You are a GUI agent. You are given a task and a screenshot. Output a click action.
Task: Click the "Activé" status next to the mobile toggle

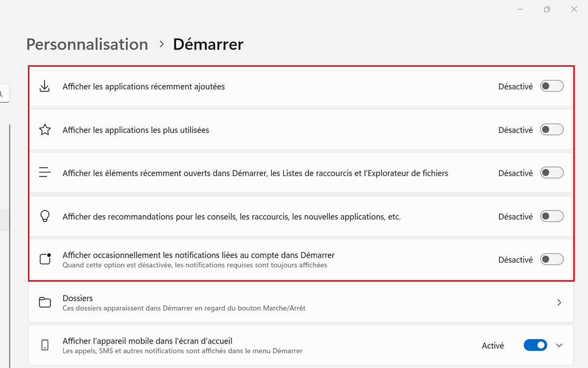pos(493,345)
